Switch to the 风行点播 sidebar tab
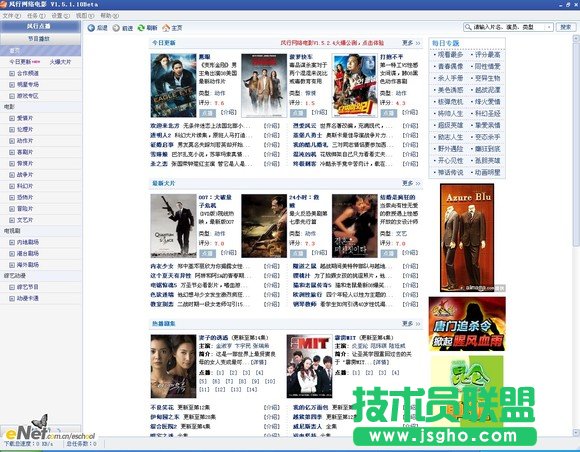 [x=40, y=26]
